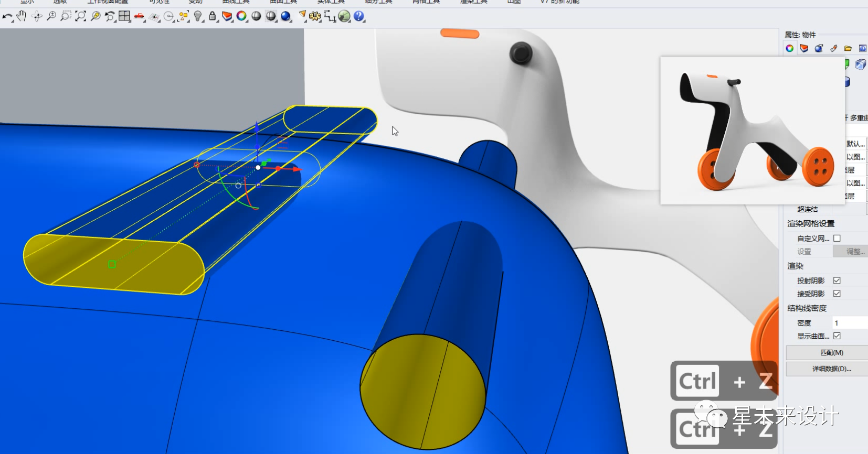This screenshot has width=868, height=454.
Task: Toggle the 投射阴影 checkbox
Action: (837, 280)
